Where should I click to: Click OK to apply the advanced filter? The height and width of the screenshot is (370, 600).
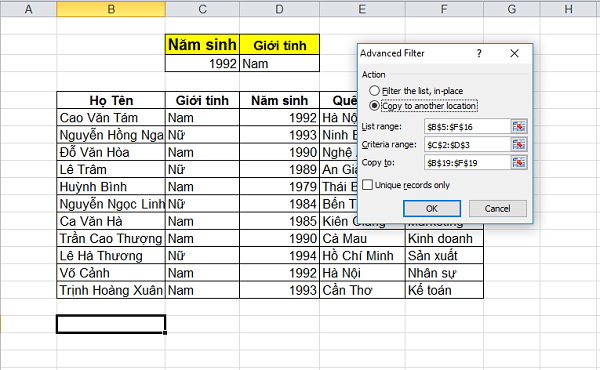click(432, 209)
